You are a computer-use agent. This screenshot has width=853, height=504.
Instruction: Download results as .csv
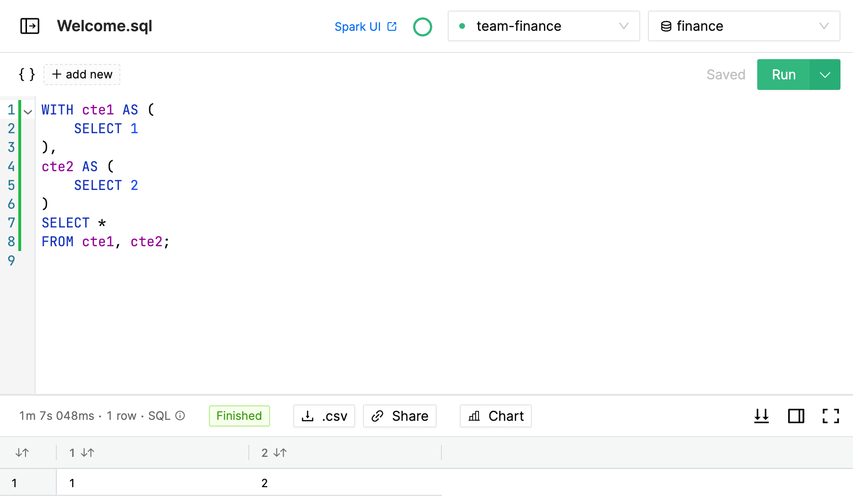[x=324, y=416]
